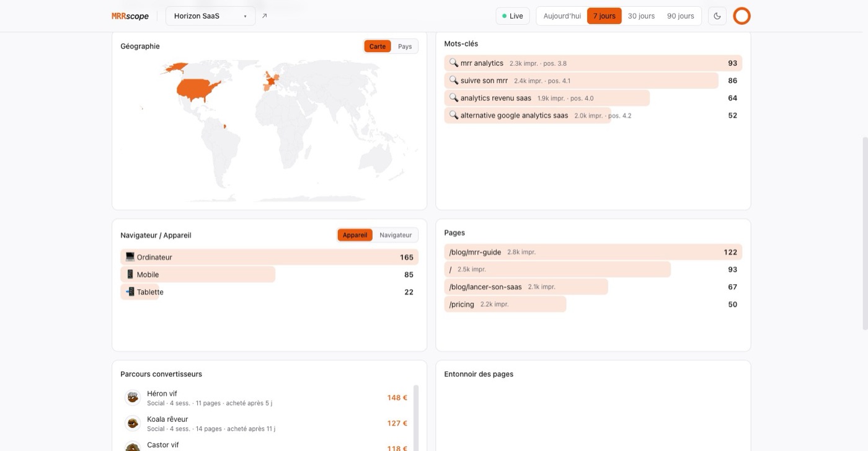This screenshot has height=451, width=868.
Task: Select the 30 jours time range
Action: click(641, 16)
